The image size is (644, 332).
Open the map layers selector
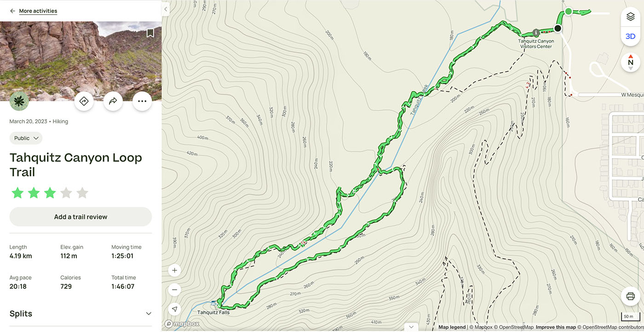(631, 17)
